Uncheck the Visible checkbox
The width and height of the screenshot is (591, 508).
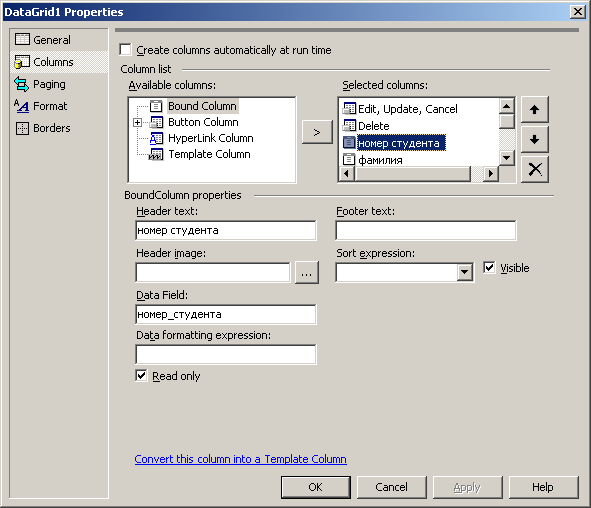489,268
